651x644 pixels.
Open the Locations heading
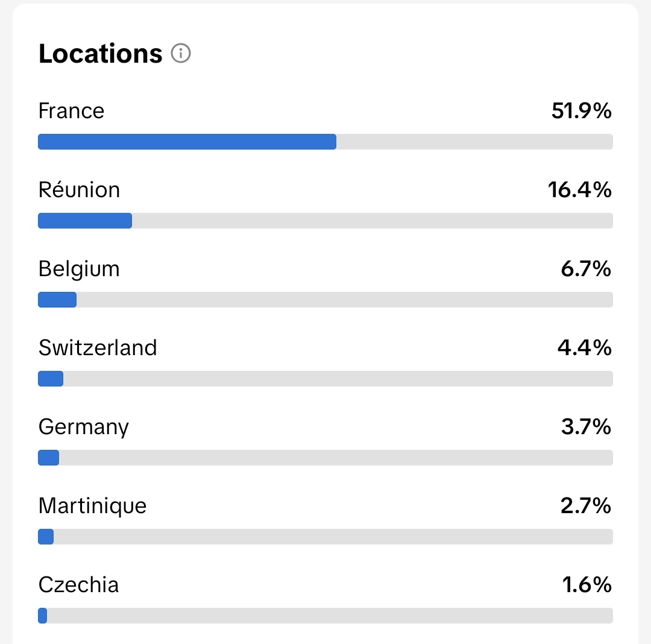[x=100, y=54]
